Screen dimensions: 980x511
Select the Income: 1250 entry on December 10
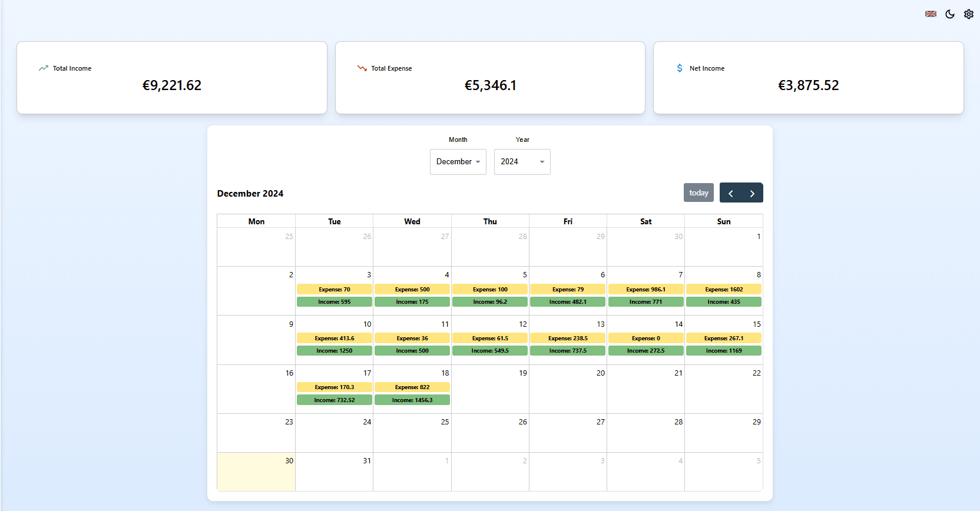click(334, 351)
